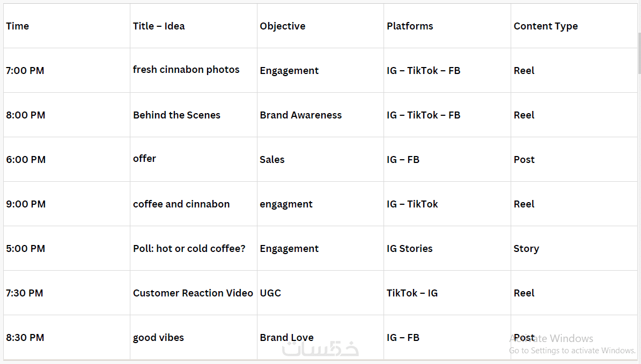641x364 pixels.
Task: Select the 'Story' content type cell
Action: (526, 249)
